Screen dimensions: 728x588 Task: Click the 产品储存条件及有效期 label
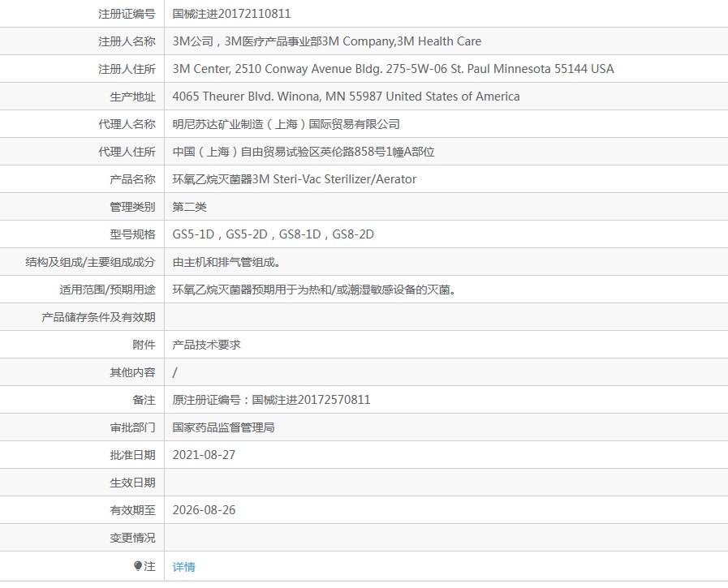98,317
